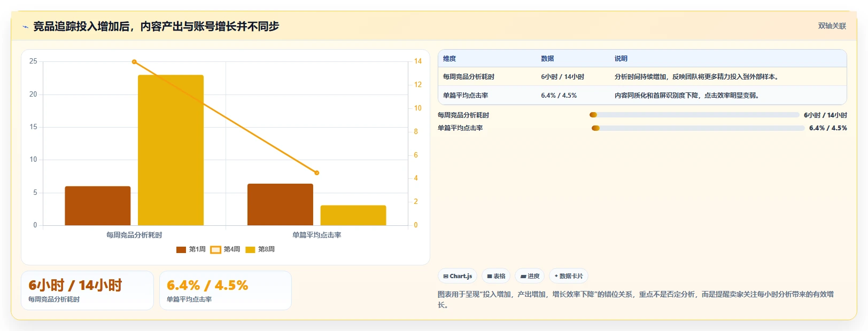This screenshot has height=331, width=868.
Task: Click the 第8周 yellow legend swatch
Action: pos(250,249)
